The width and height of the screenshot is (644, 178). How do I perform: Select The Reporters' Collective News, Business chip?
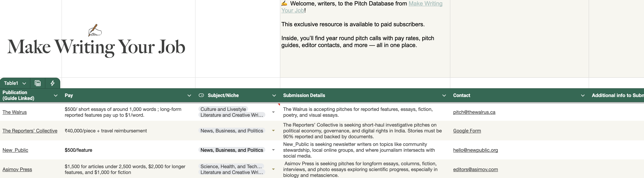click(x=232, y=131)
